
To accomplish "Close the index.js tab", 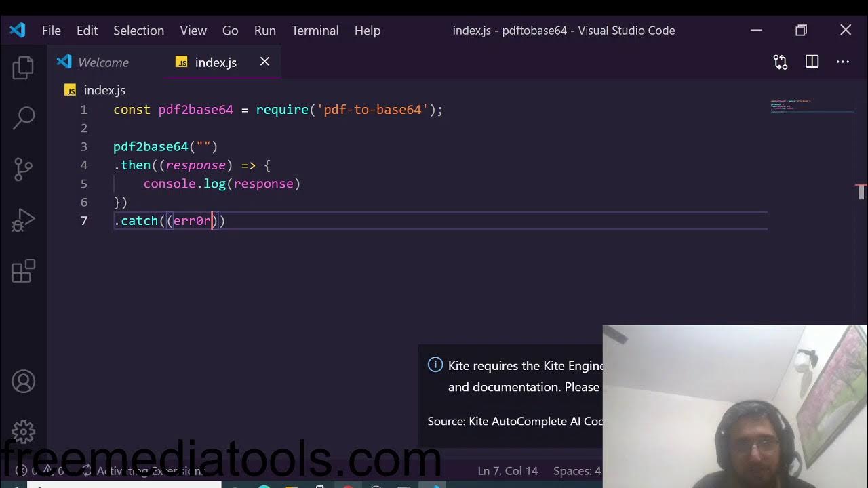I will (x=264, y=62).
